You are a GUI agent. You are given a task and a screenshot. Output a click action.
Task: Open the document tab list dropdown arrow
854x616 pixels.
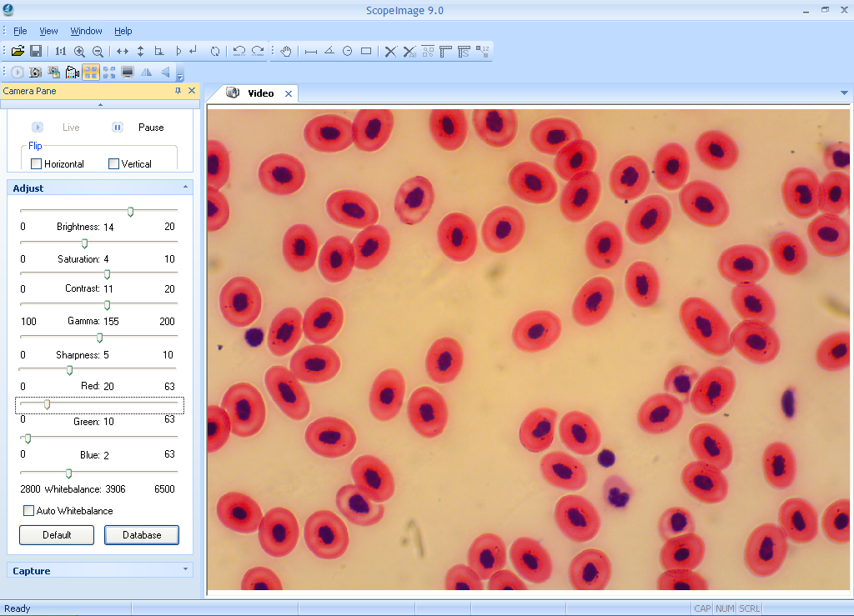pyautogui.click(x=844, y=93)
